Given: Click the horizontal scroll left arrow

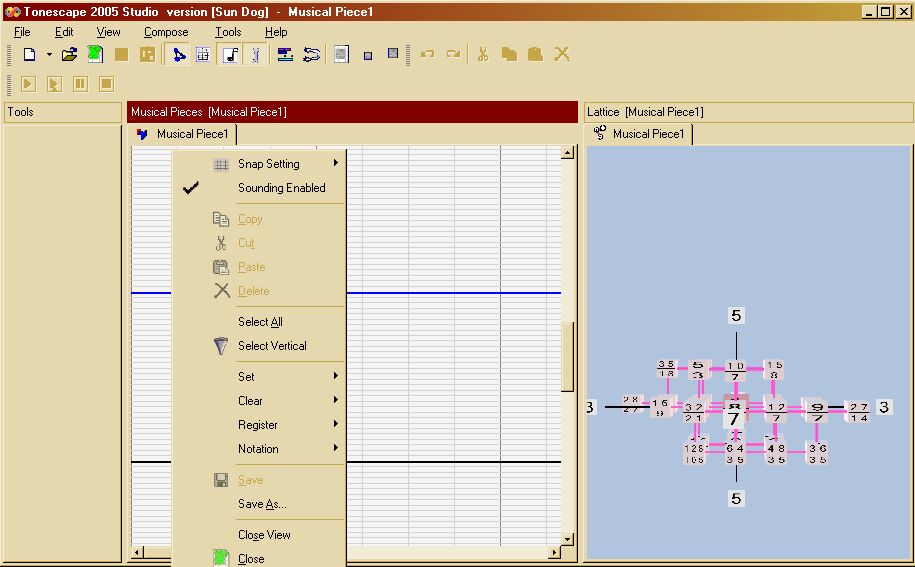Looking at the screenshot, I should point(137,551).
